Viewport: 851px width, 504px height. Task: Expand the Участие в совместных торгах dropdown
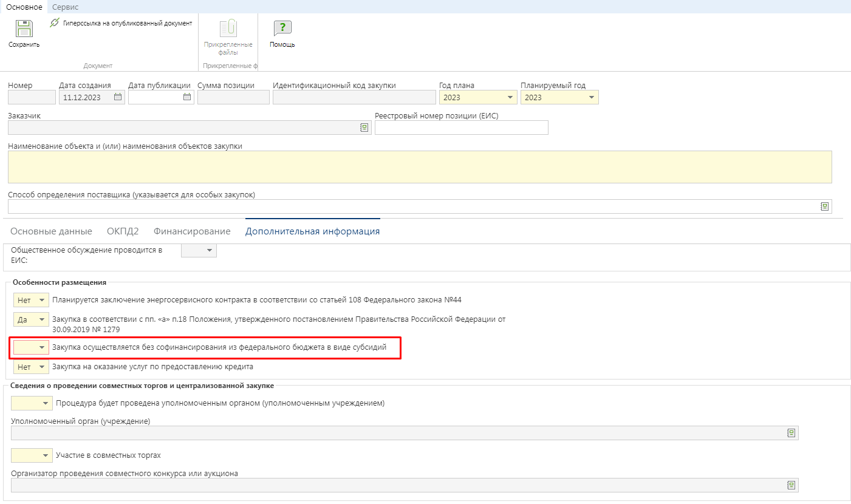46,455
